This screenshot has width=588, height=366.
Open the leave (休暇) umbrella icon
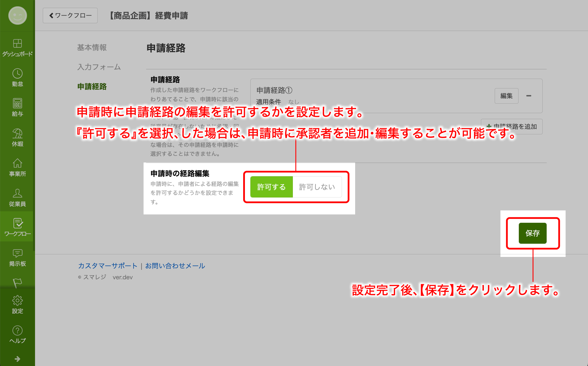17,137
